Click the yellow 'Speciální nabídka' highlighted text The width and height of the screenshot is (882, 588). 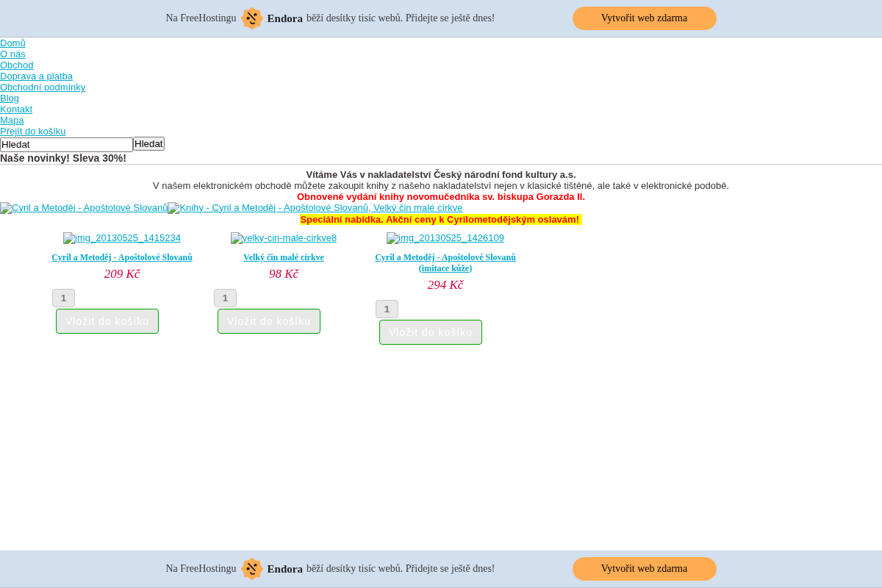coord(441,220)
